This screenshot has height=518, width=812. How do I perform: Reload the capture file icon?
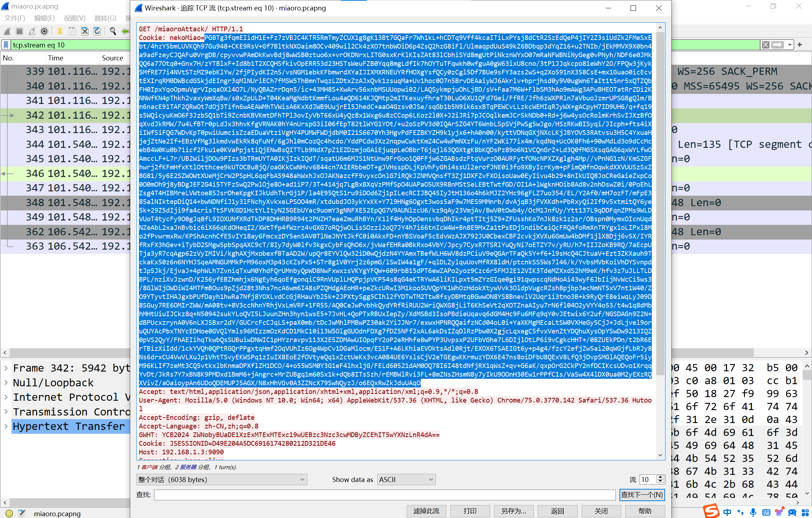pos(97,31)
